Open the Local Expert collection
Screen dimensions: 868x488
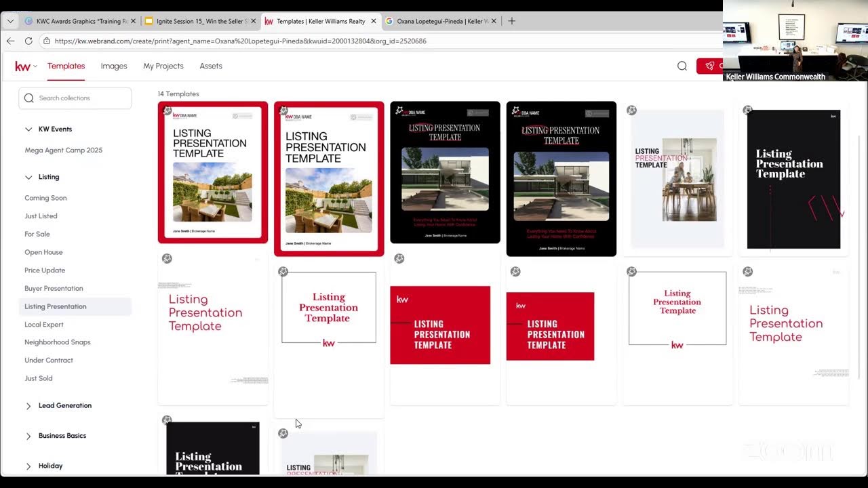pyautogui.click(x=44, y=325)
